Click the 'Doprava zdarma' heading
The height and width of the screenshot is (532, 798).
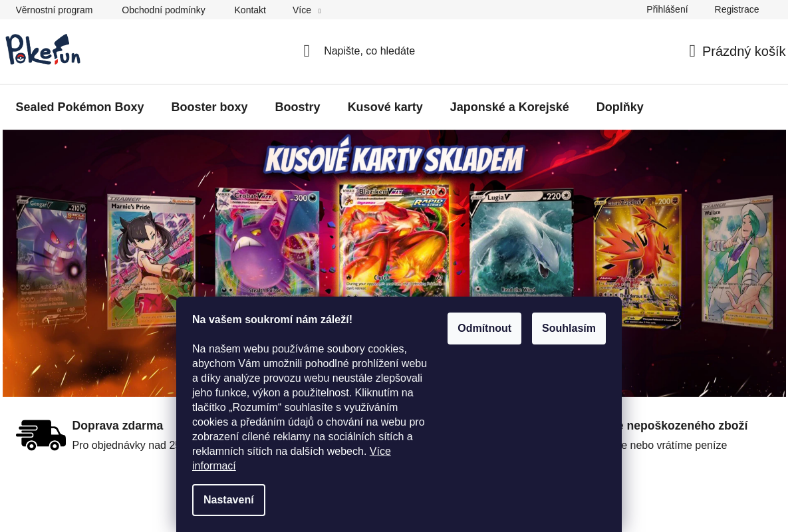(x=118, y=426)
